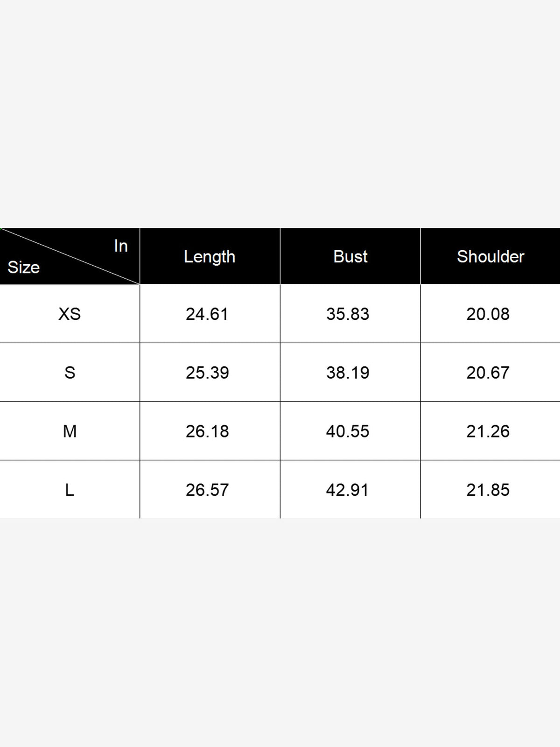Click the M shoulder value 21.26
Viewport: 560px width, 747px height.
(x=488, y=431)
